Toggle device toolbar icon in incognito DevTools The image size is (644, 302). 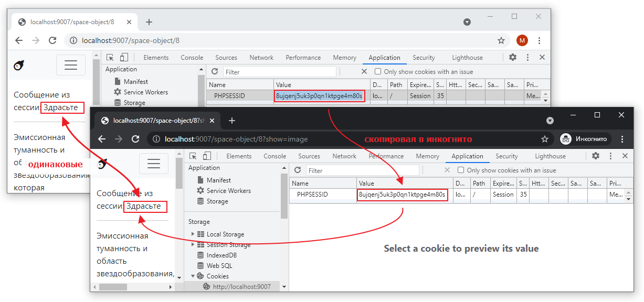(x=207, y=156)
